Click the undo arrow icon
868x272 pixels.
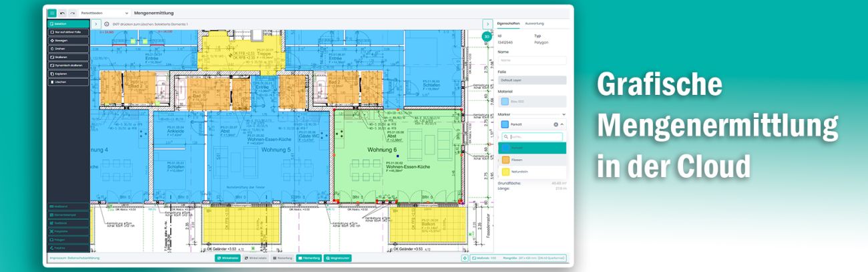[62, 13]
